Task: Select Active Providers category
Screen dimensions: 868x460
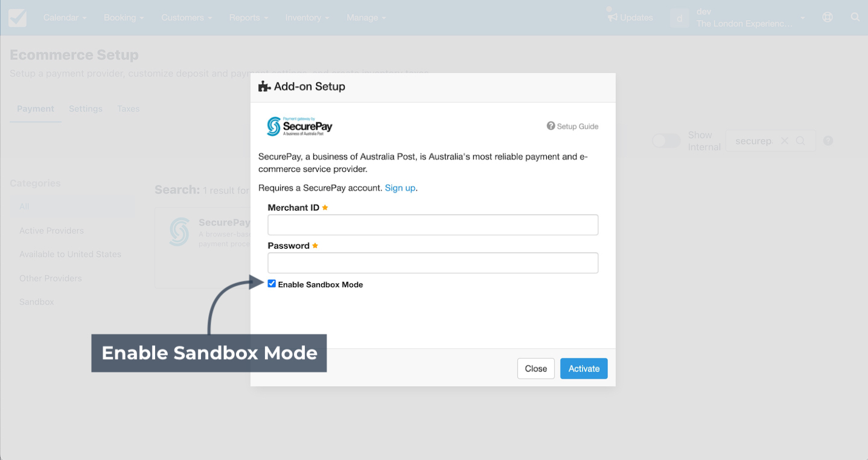Action: click(x=51, y=231)
